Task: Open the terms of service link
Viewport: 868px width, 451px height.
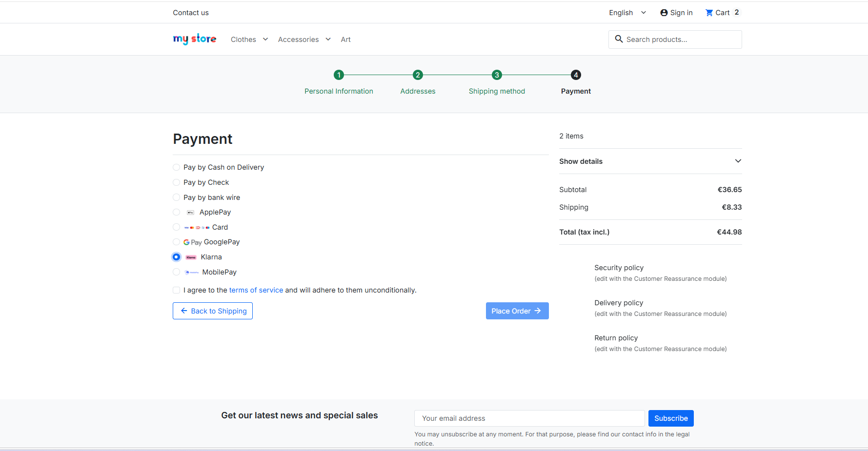Action: 256,290
